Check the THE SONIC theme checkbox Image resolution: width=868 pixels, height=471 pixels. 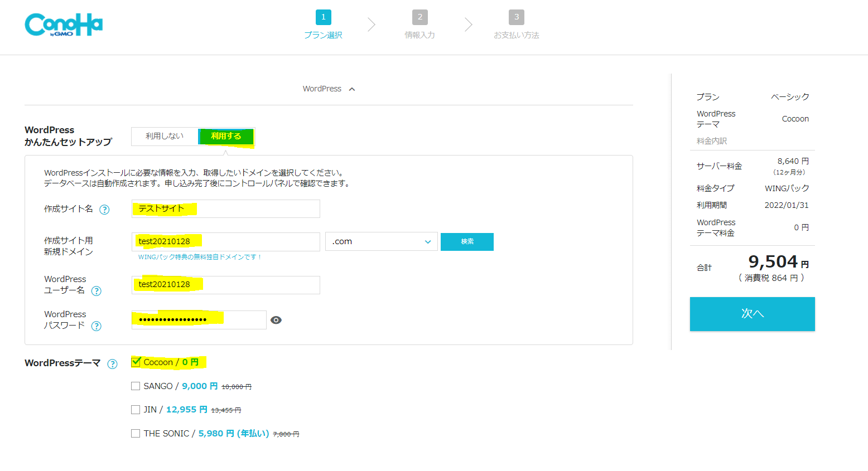click(x=136, y=434)
